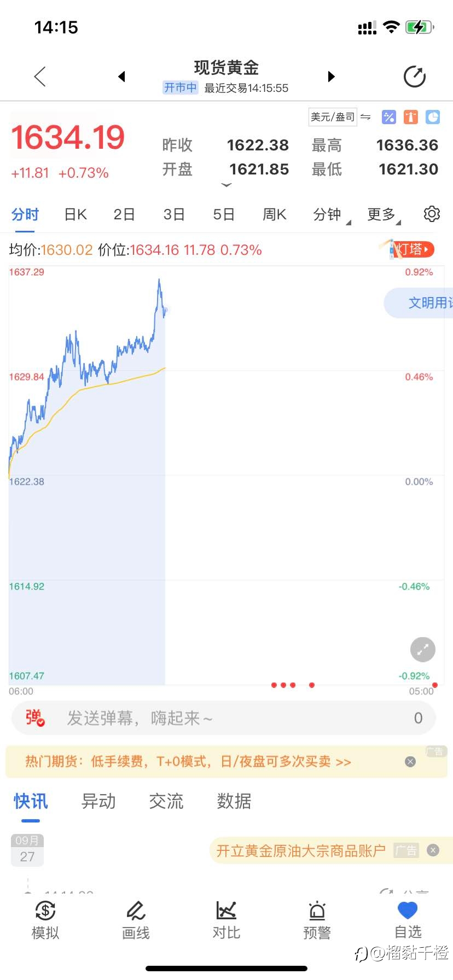Toggle 自选 favorite heart
The height and width of the screenshot is (980, 453).
pyautogui.click(x=408, y=920)
